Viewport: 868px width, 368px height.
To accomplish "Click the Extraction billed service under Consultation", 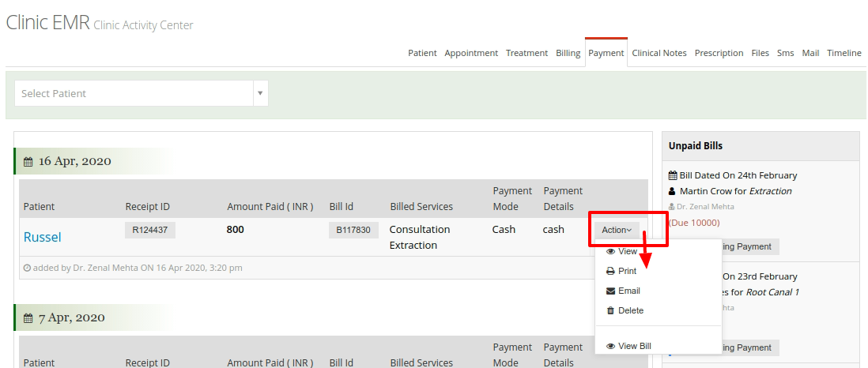I will [x=413, y=245].
